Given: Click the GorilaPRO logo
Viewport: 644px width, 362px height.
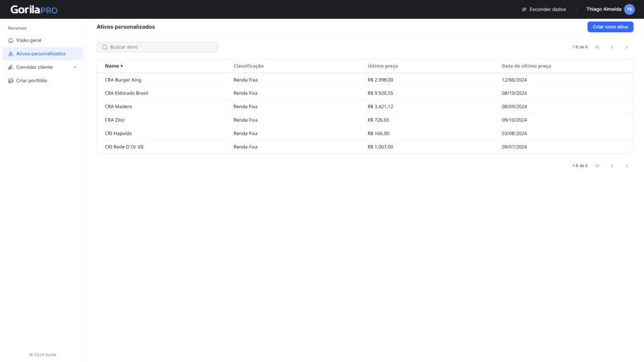Looking at the screenshot, I should 34,9.
